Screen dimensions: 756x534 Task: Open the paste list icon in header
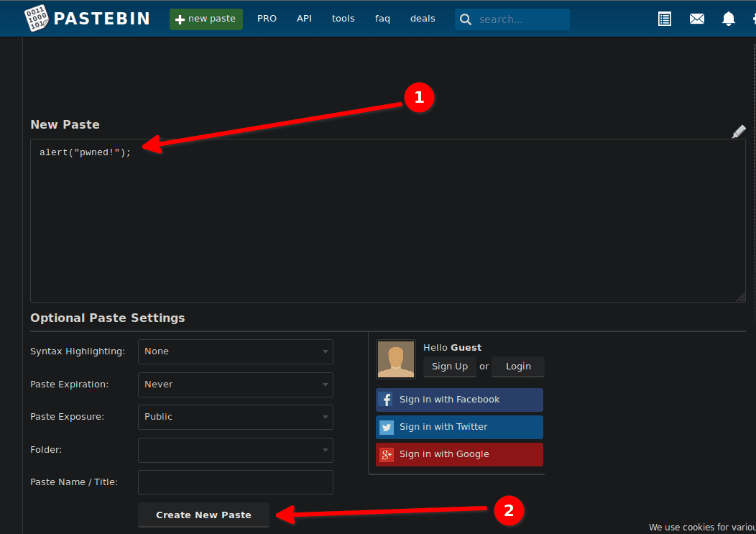tap(665, 19)
